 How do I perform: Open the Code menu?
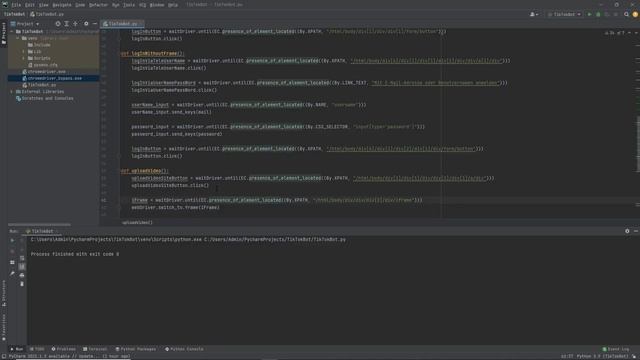tap(80, 5)
